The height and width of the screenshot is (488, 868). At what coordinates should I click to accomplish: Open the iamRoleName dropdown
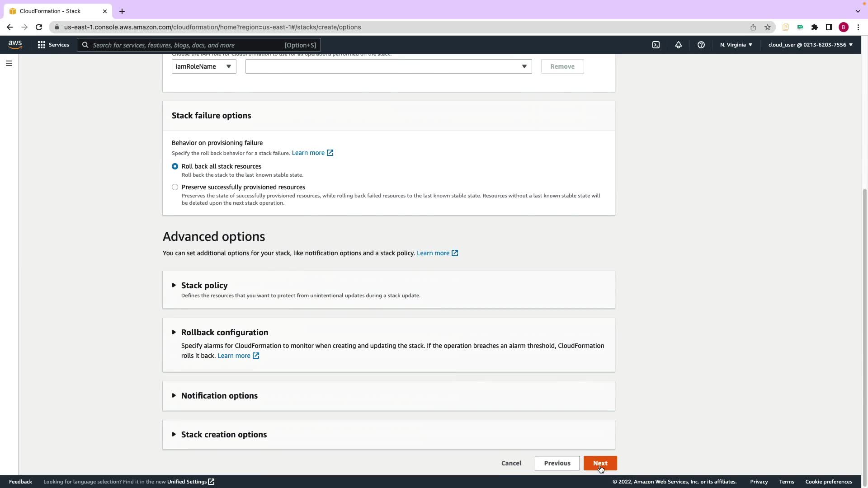204,66
